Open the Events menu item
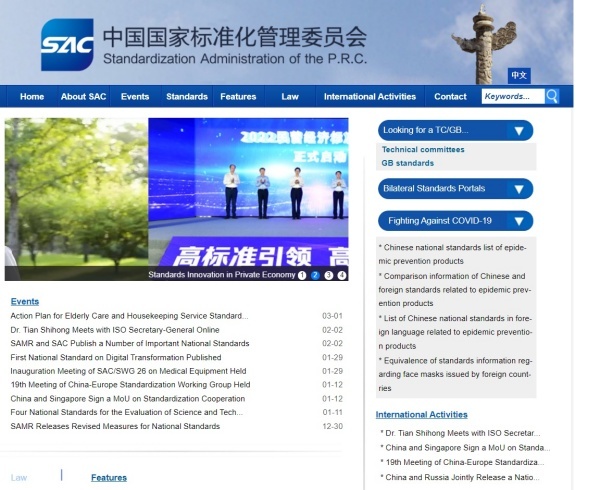 pyautogui.click(x=135, y=97)
